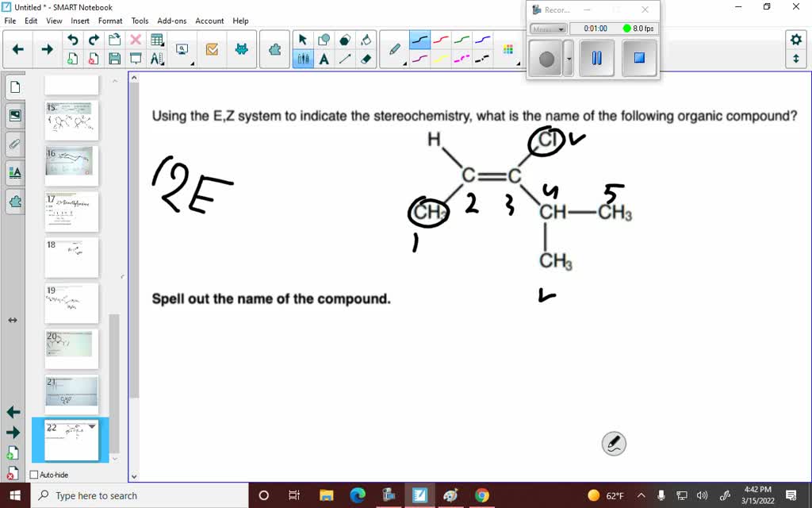Save the notebook file
812x508 pixels.
(x=113, y=58)
